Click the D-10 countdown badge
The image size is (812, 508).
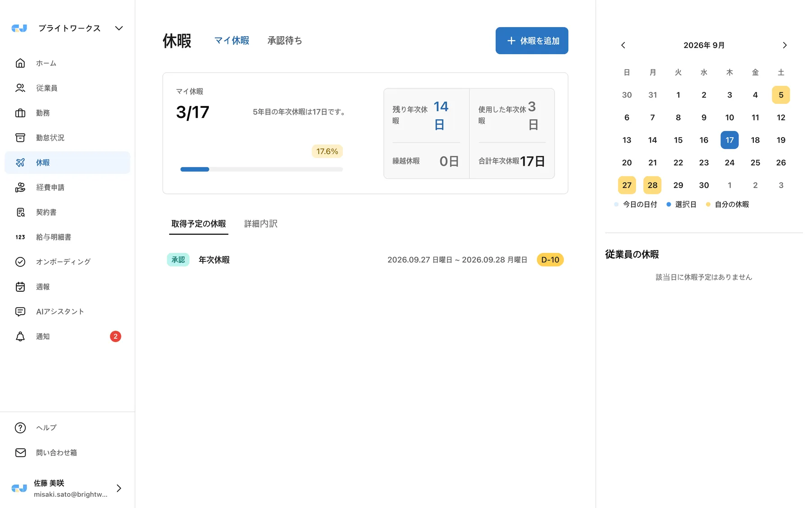tap(550, 260)
